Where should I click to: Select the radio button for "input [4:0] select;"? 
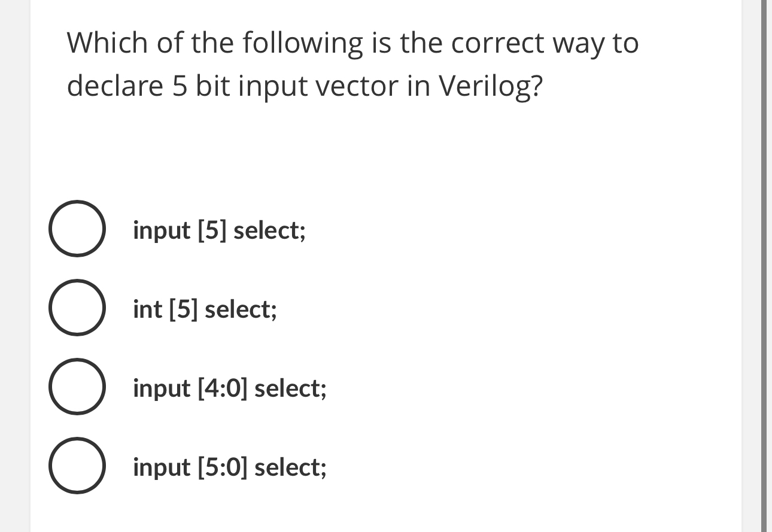point(77,387)
